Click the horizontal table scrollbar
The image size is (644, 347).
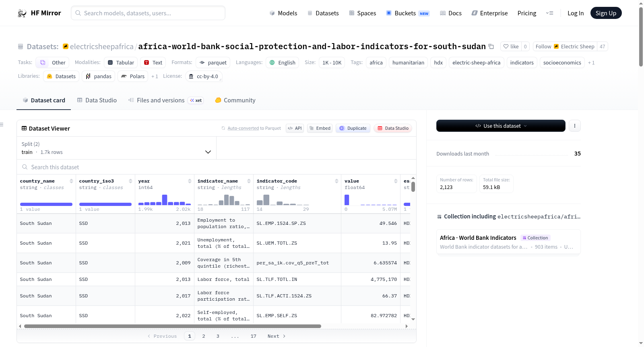pyautogui.click(x=173, y=326)
